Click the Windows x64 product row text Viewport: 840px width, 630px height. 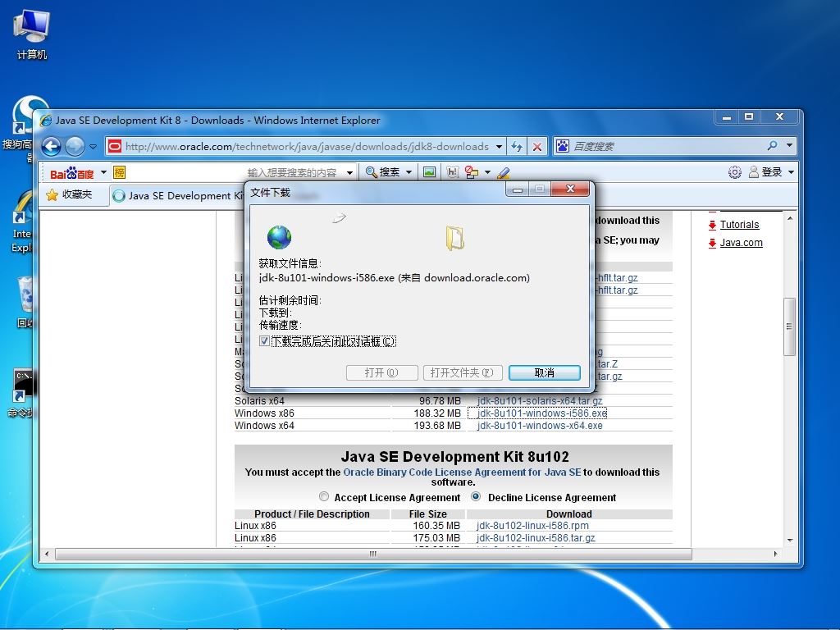click(264, 426)
